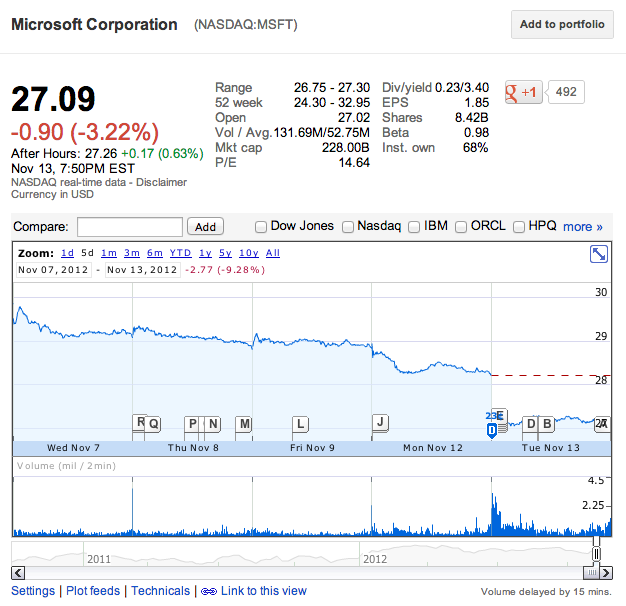
Task: Expand more comparison options
Action: (x=583, y=227)
